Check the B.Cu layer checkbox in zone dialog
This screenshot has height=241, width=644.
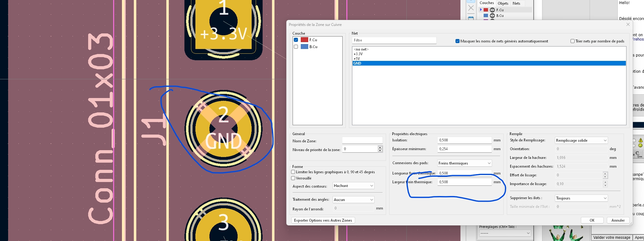(296, 47)
